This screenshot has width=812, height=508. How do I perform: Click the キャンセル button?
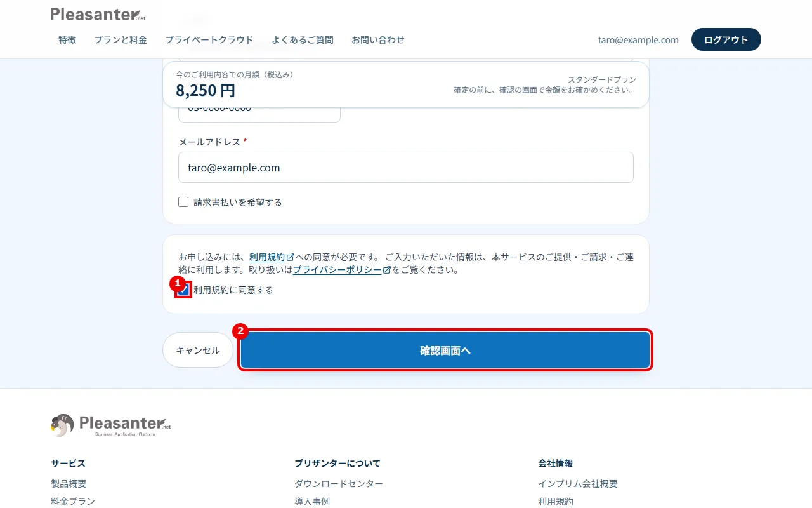[x=198, y=350]
